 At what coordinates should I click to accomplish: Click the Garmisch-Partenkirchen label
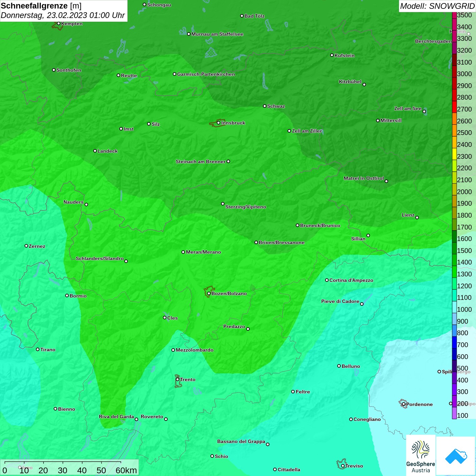click(206, 74)
